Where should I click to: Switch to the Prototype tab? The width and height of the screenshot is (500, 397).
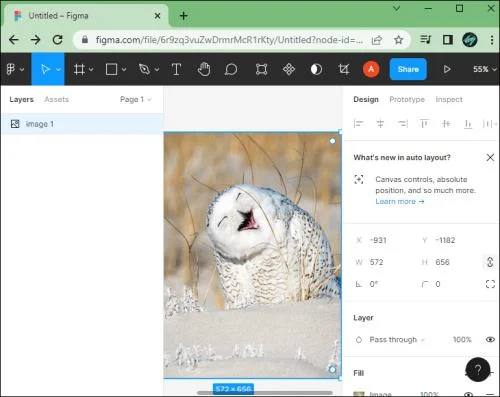[407, 99]
